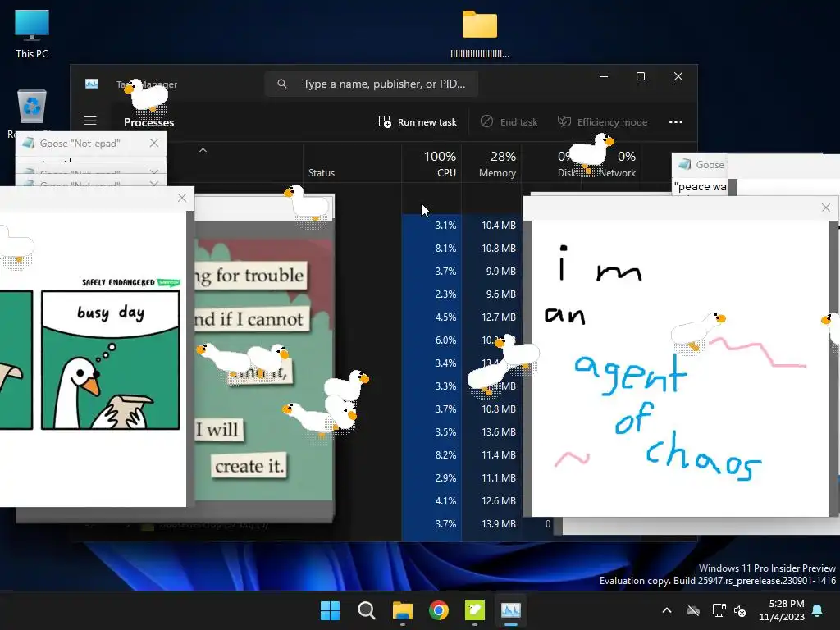Click the busy day goose comic panel
The width and height of the screenshot is (840, 630).
tap(111, 360)
